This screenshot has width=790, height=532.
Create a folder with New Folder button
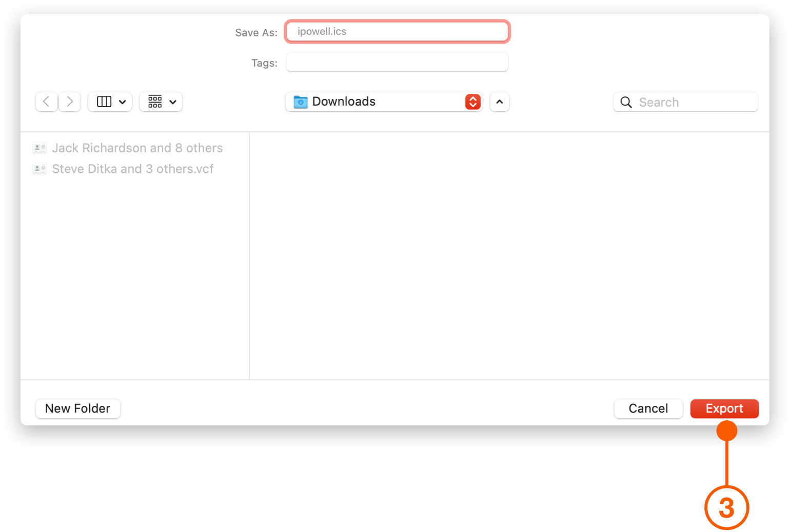coord(78,408)
